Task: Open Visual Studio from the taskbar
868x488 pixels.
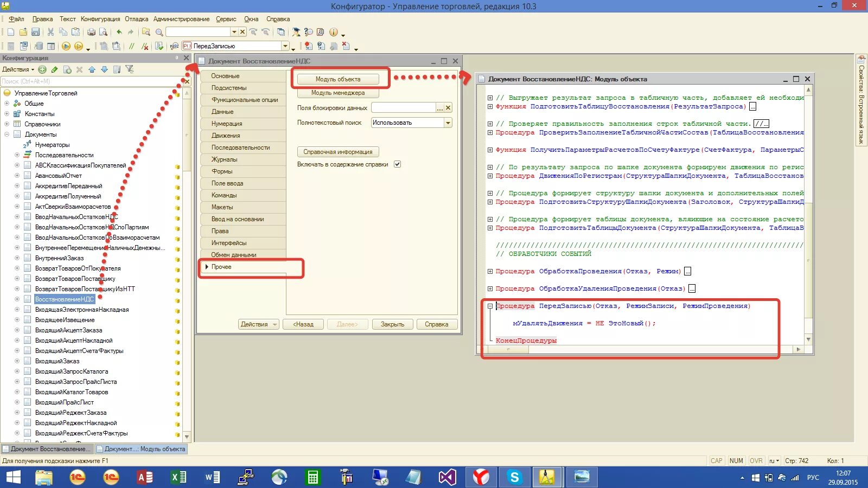Action: coord(448,478)
